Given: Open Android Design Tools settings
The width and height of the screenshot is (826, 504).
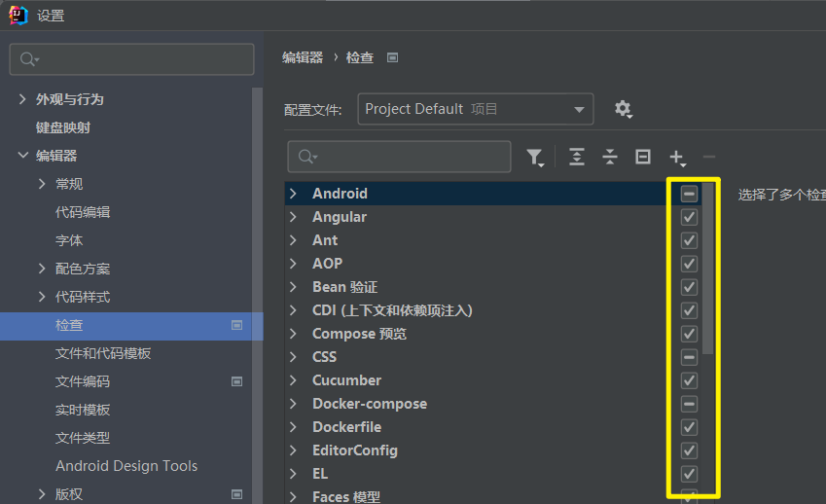Looking at the screenshot, I should pyautogui.click(x=126, y=466).
